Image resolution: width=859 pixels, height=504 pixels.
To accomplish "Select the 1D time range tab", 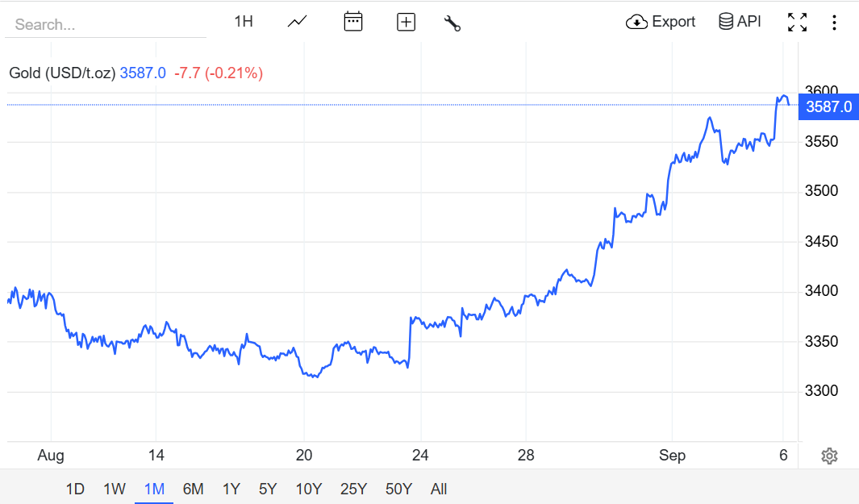I will 75,489.
